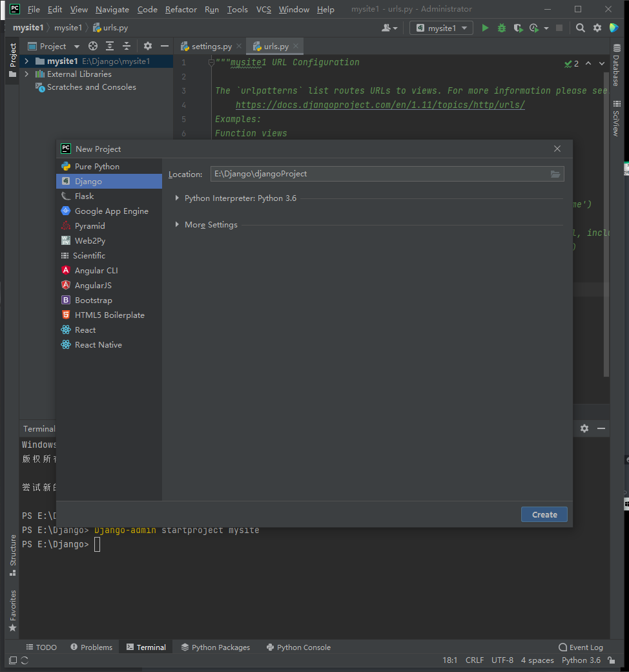Click Select Opened File crosshair icon
This screenshot has width=629, height=672.
tap(93, 47)
